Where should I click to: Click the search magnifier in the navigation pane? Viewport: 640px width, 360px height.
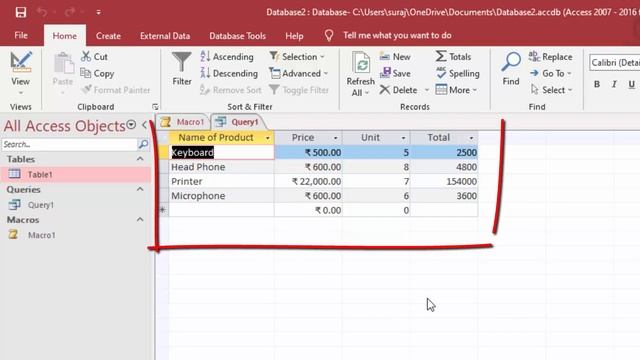click(143, 144)
